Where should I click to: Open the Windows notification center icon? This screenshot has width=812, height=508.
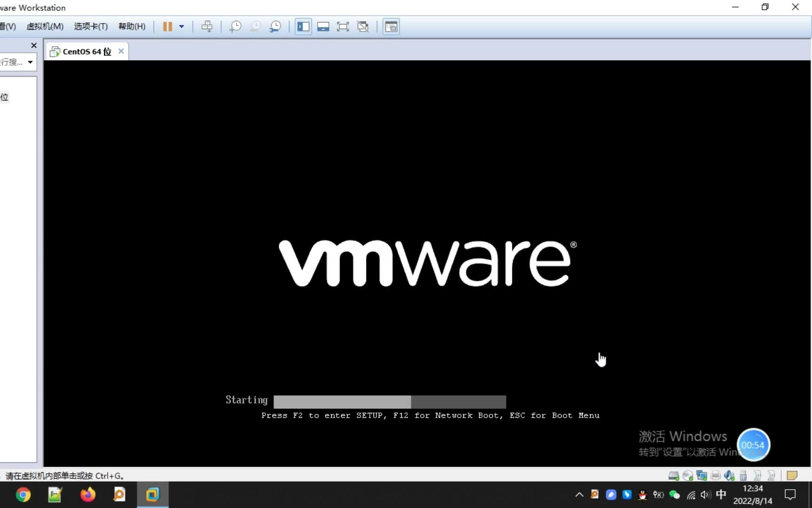[790, 494]
